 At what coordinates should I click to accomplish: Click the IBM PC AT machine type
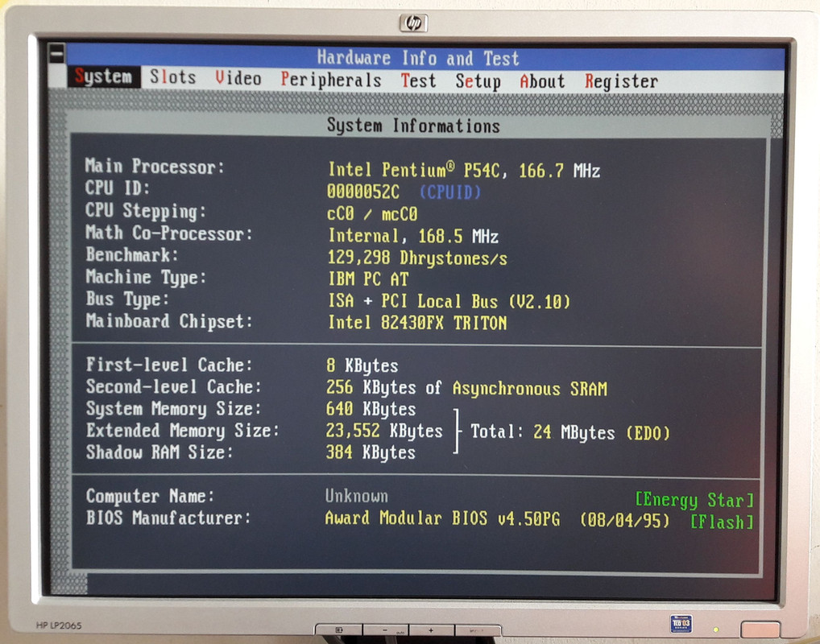pyautogui.click(x=368, y=279)
